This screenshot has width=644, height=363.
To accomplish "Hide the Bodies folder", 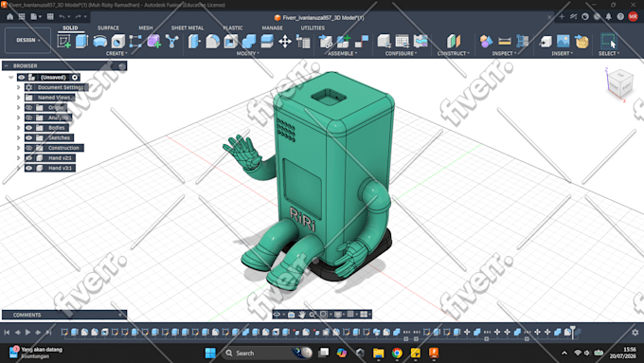I will tap(28, 128).
